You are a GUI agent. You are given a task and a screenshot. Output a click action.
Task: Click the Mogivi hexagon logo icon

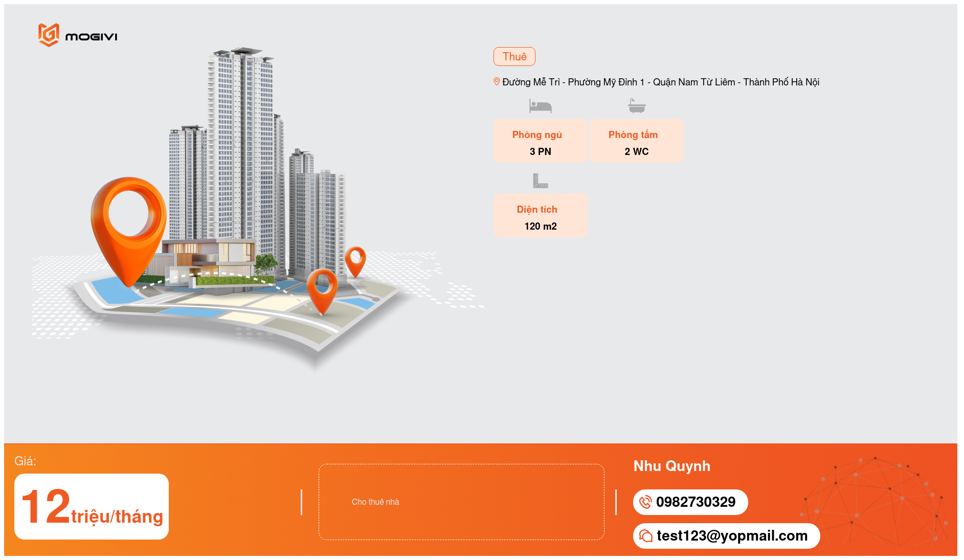[x=49, y=35]
